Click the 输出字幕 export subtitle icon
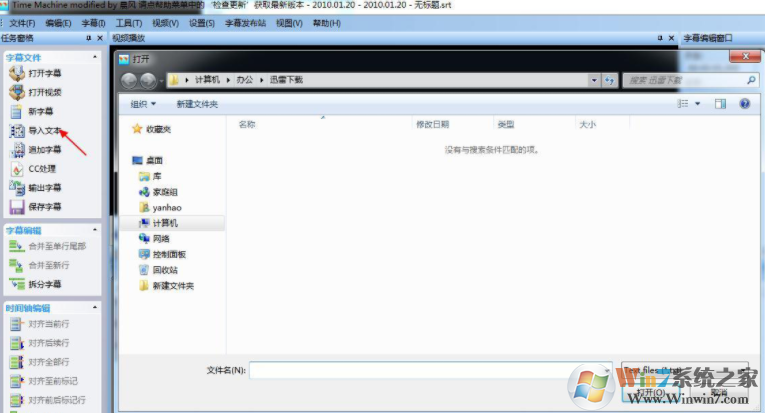This screenshot has height=413, width=765. tap(17, 188)
